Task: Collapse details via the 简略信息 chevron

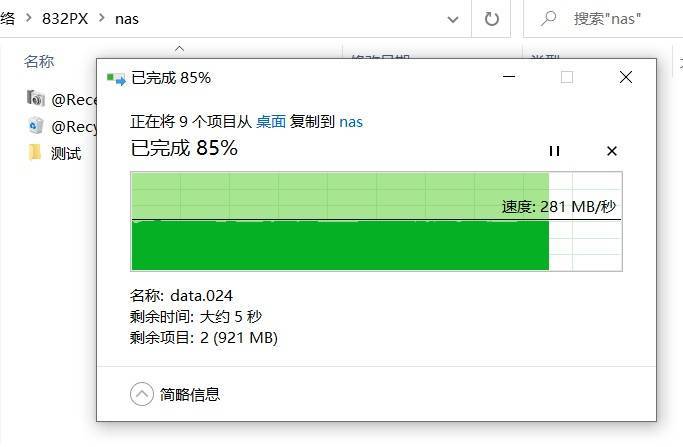Action: tap(142, 394)
